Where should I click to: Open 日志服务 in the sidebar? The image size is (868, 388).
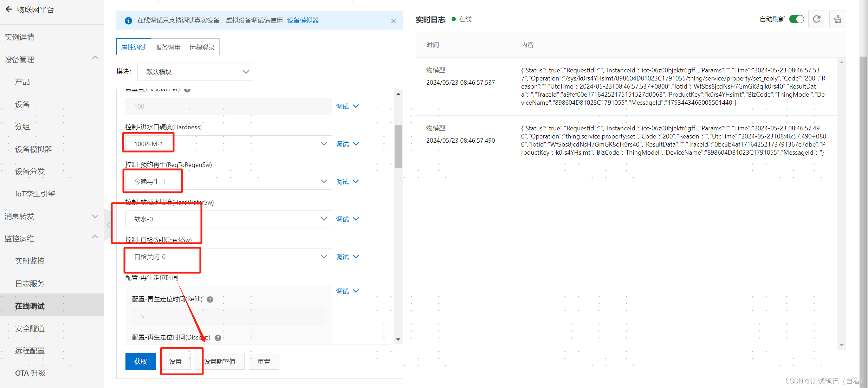click(30, 284)
